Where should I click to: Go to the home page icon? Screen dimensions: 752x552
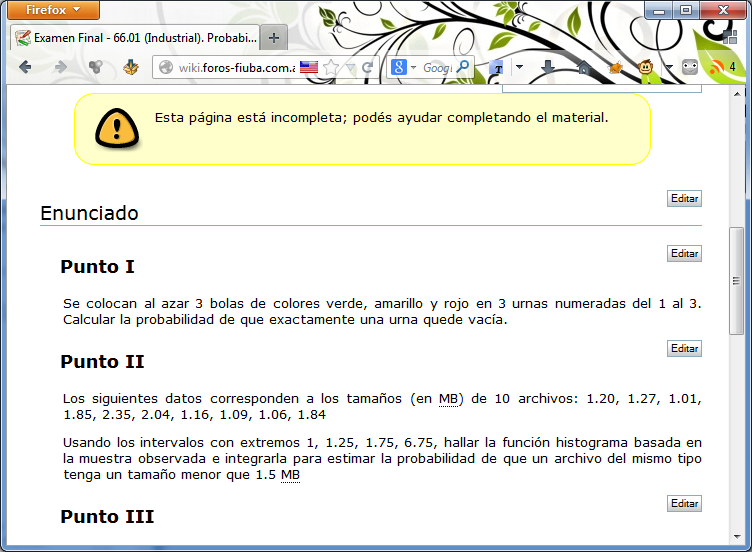click(583, 68)
